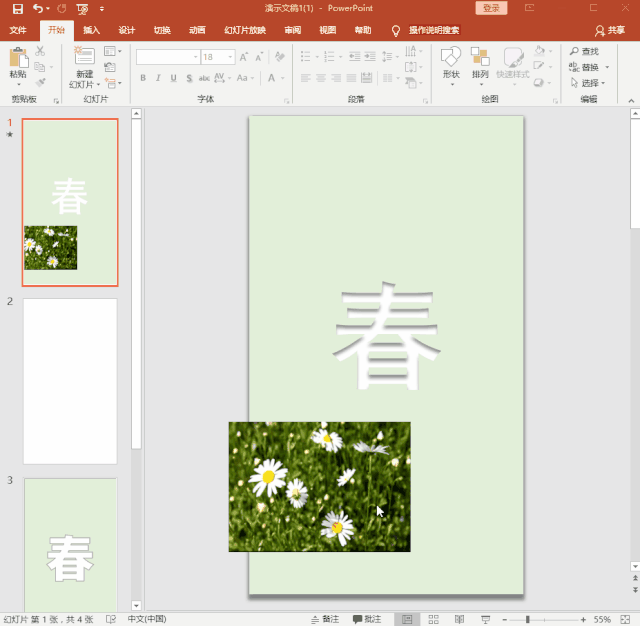Click the Cut scissors icon

[x=40, y=51]
